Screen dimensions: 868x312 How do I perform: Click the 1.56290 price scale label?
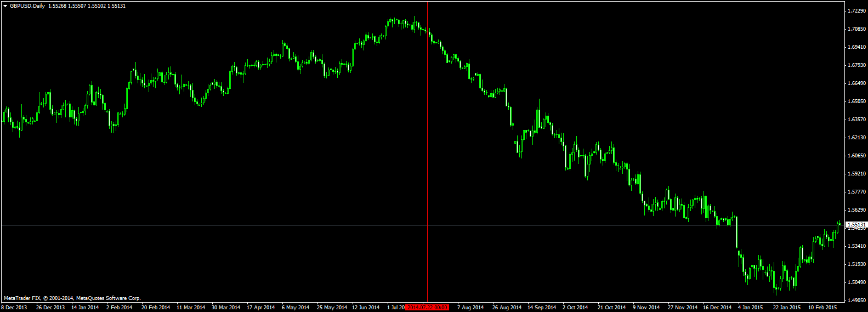pos(856,210)
